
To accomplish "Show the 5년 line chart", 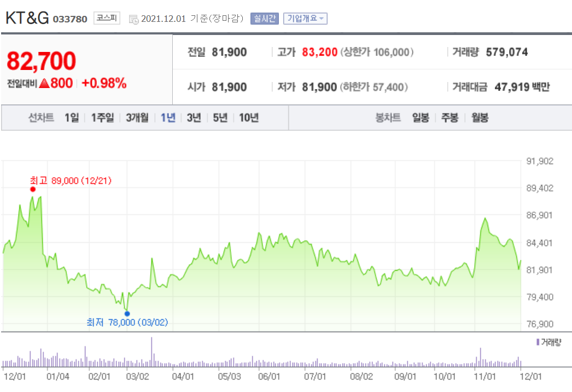I will 220,118.
